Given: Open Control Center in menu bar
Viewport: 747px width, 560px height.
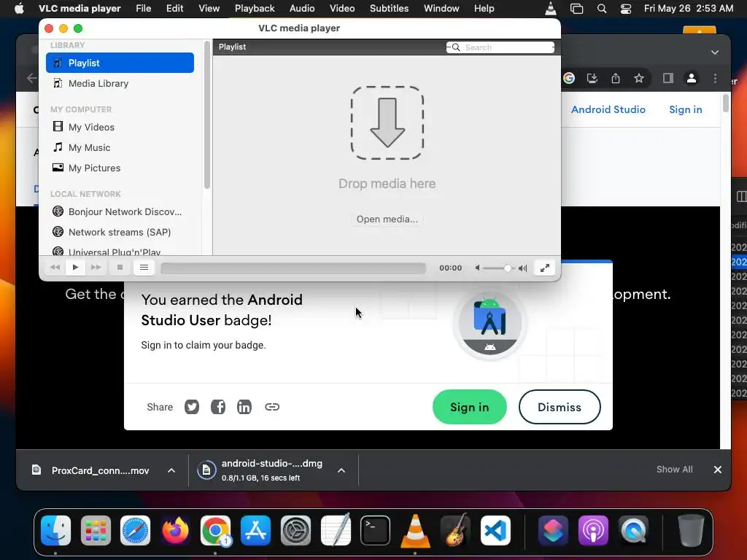Looking at the screenshot, I should pos(625,8).
